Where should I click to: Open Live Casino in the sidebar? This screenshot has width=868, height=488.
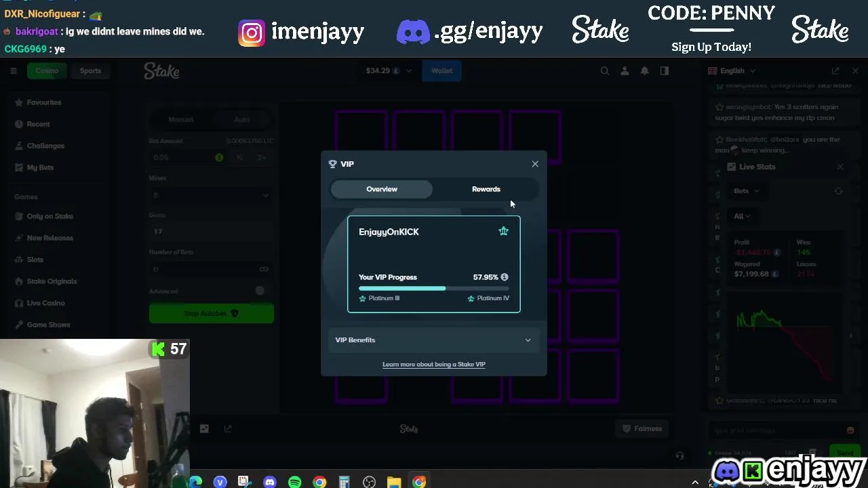(45, 303)
